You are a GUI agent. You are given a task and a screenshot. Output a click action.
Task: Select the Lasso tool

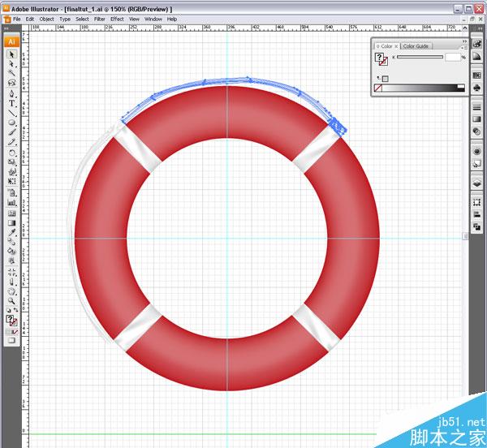coord(11,83)
